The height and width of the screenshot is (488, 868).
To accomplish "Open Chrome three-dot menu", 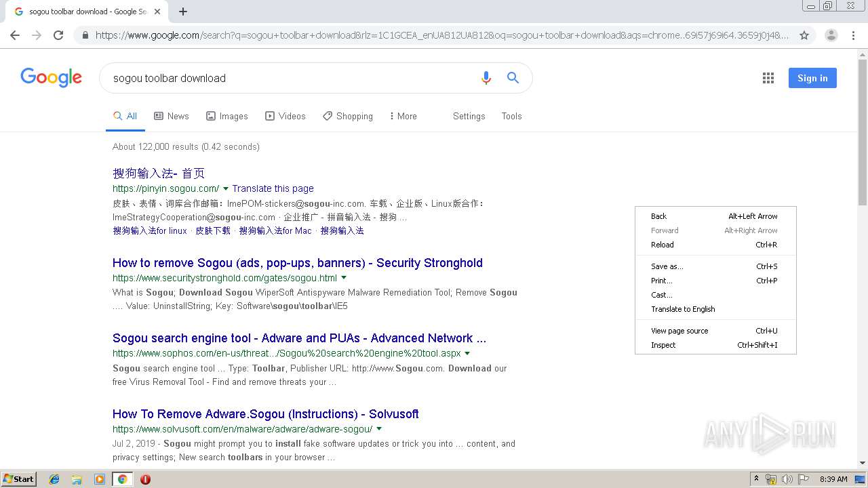I will 853,35.
